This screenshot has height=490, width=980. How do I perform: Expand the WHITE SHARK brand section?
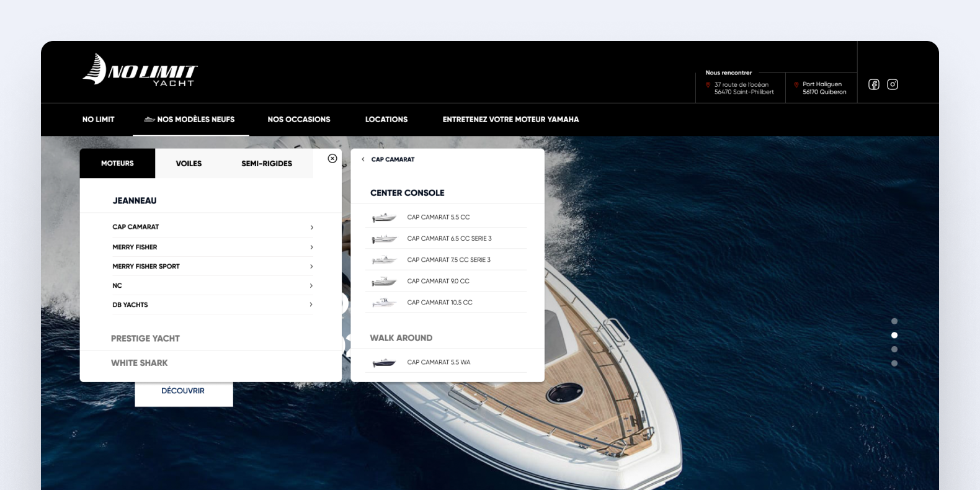140,363
